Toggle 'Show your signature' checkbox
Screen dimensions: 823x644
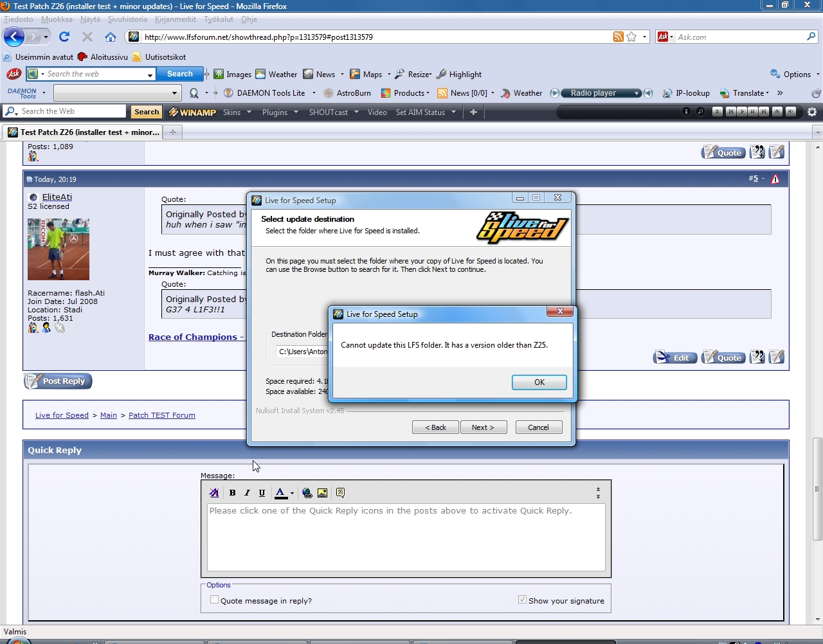pyautogui.click(x=522, y=600)
